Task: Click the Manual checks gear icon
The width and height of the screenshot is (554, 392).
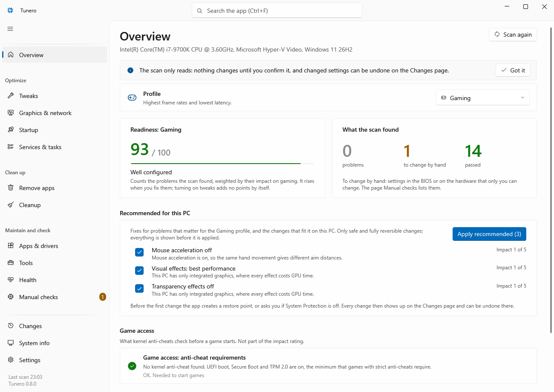Action: pyautogui.click(x=11, y=297)
